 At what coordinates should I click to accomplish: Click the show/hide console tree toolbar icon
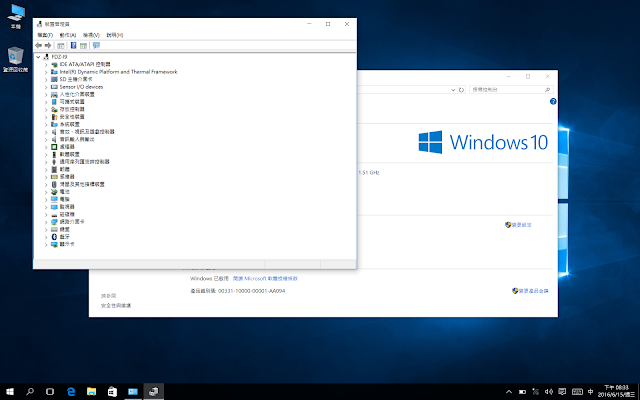coord(61,45)
